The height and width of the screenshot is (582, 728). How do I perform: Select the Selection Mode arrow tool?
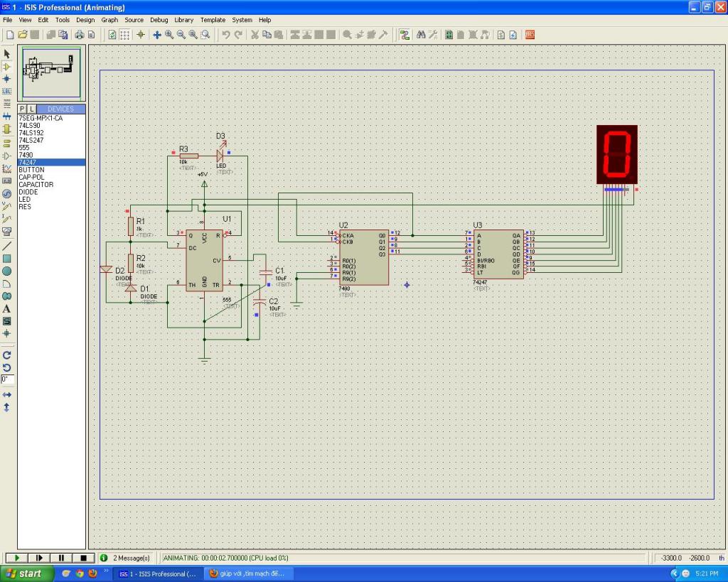[x=7, y=54]
